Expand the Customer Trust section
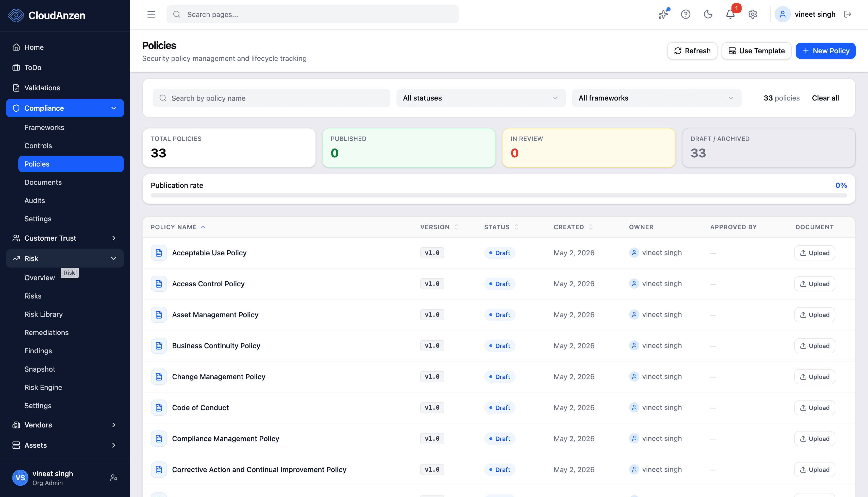The height and width of the screenshot is (497, 868). 65,238
